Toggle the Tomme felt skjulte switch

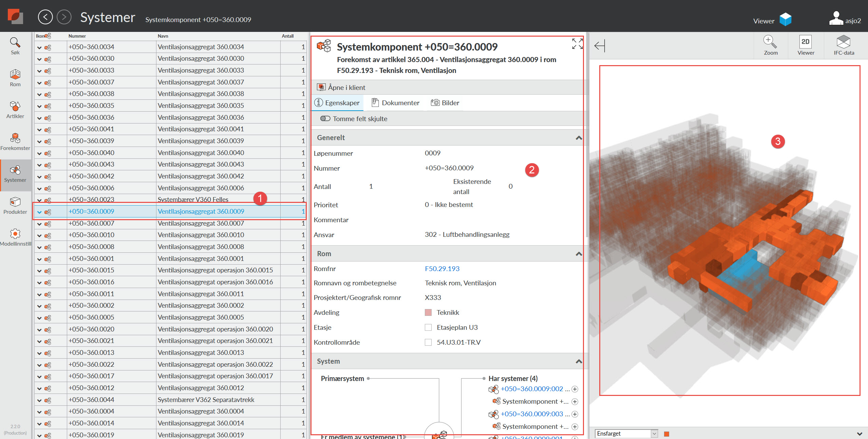pos(325,118)
